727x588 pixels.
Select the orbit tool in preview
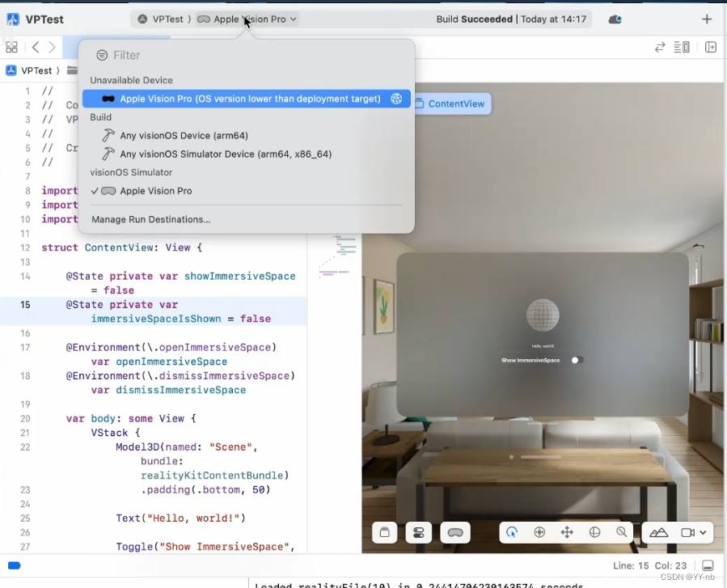(594, 532)
